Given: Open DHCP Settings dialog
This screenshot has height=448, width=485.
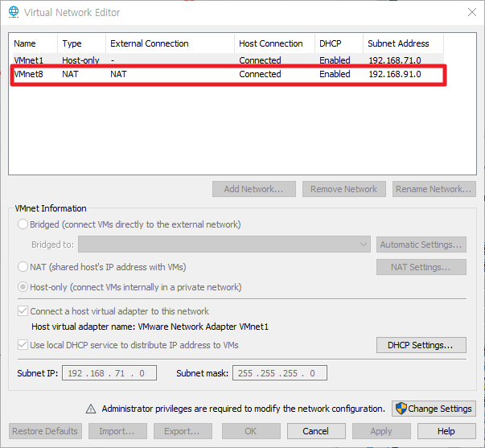Looking at the screenshot, I should pos(421,345).
